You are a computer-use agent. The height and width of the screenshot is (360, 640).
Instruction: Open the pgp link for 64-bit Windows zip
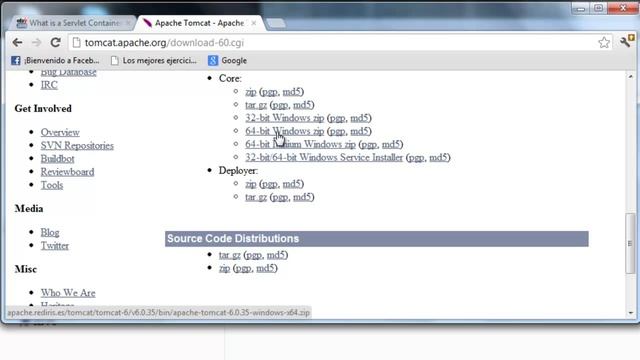coord(338,131)
